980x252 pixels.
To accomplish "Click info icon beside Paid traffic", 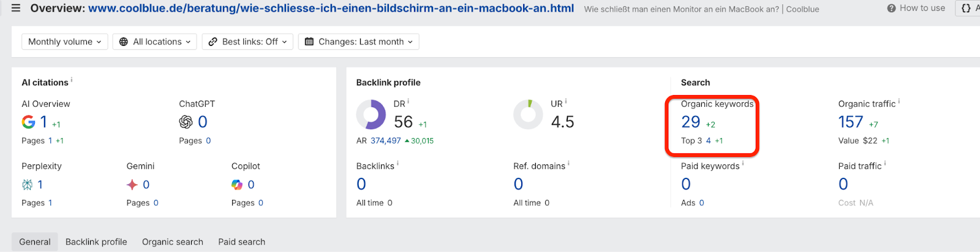I will [x=885, y=164].
